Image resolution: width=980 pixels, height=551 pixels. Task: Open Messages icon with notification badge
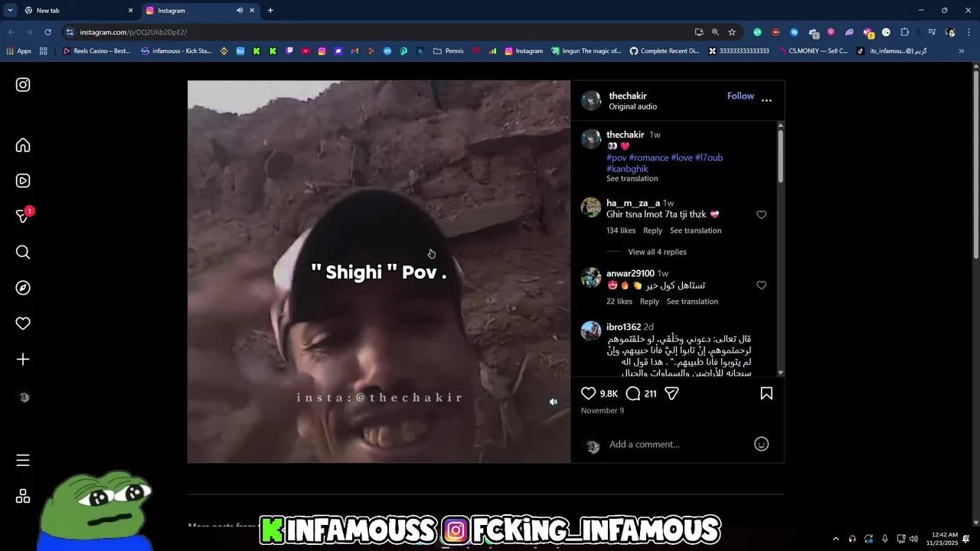pyautogui.click(x=23, y=216)
